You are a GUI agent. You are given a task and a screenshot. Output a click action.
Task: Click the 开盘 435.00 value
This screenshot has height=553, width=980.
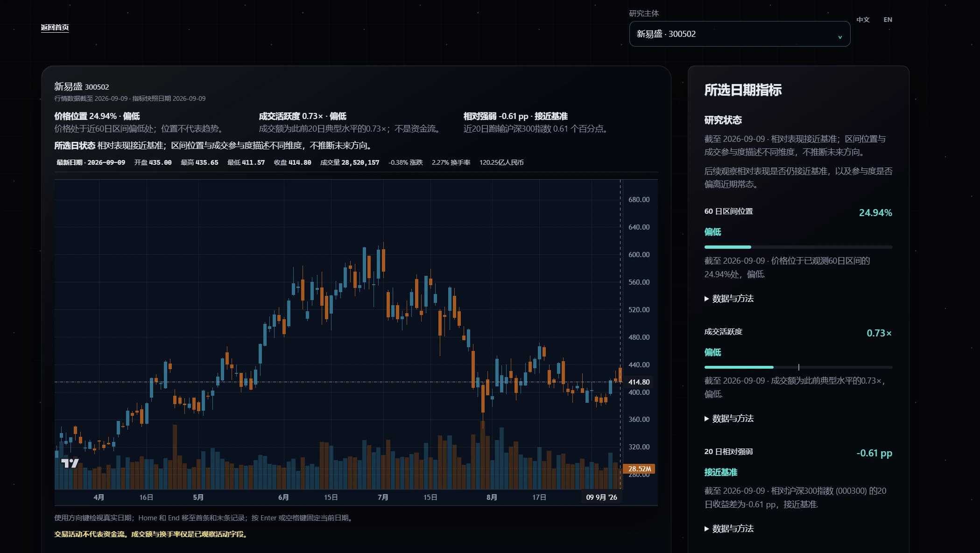point(153,162)
